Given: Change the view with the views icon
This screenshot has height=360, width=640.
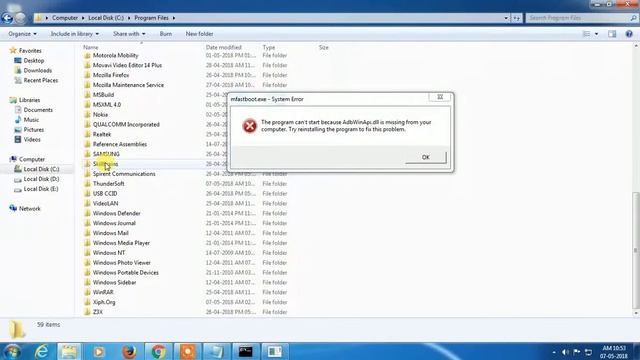Looking at the screenshot, I should tap(587, 34).
